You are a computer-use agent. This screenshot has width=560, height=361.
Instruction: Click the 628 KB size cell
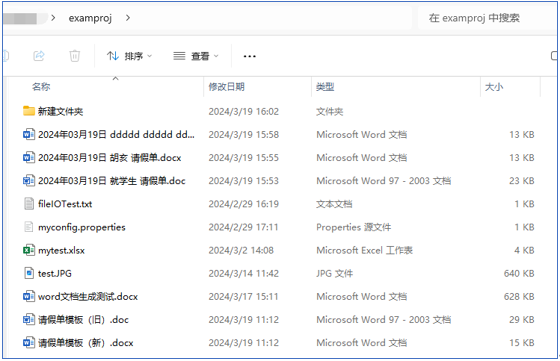pos(519,297)
